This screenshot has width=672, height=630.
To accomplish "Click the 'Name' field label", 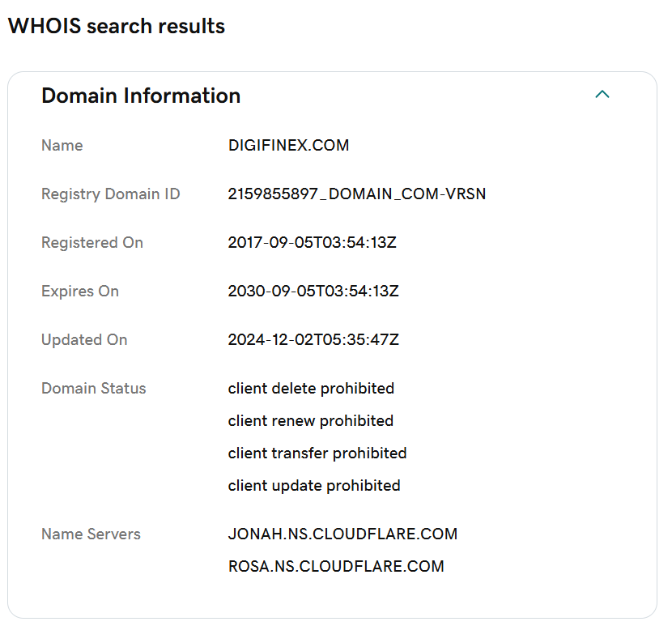I will click(x=62, y=145).
